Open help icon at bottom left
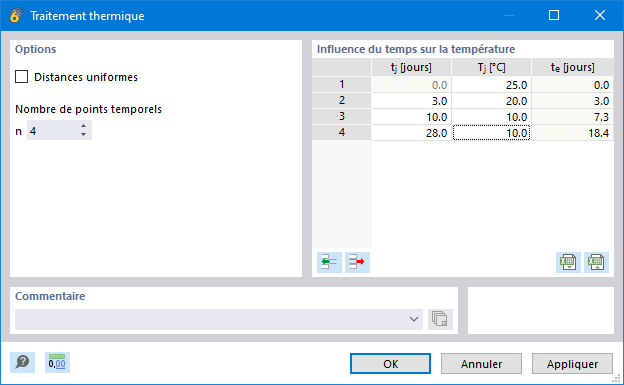This screenshot has height=385, width=624. (x=22, y=362)
